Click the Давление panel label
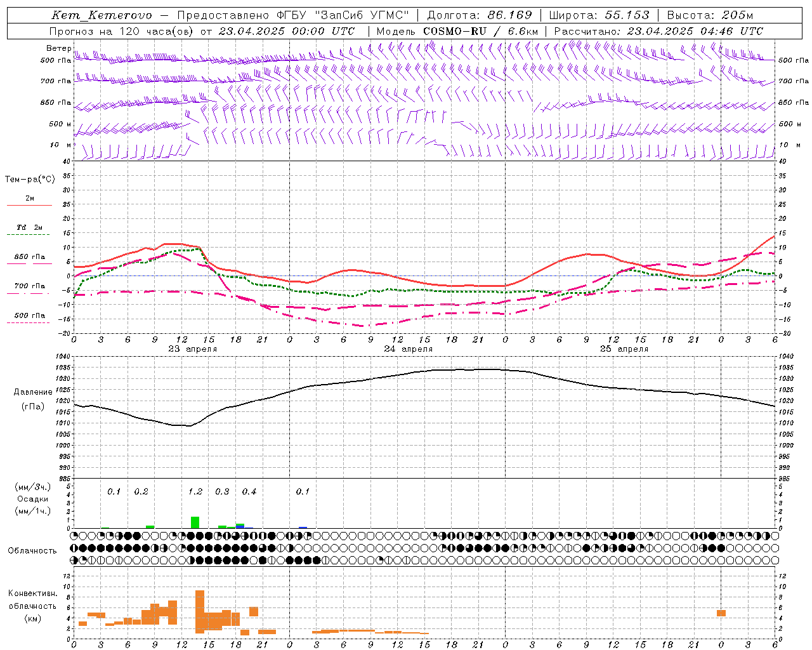This screenshot has width=812, height=650. coord(33,392)
